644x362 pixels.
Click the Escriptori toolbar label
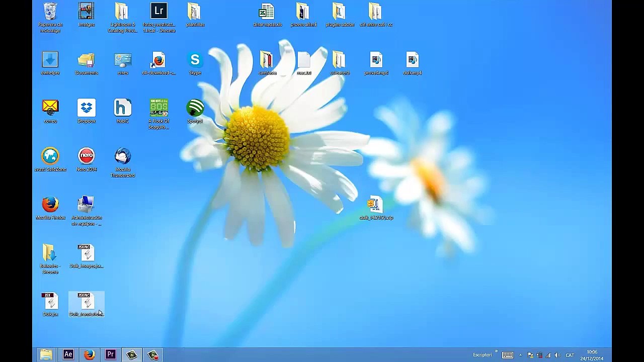point(482,355)
